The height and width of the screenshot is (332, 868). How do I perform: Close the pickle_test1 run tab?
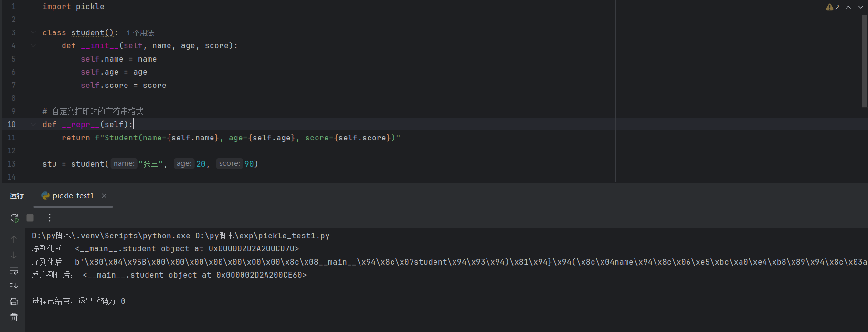(104, 196)
